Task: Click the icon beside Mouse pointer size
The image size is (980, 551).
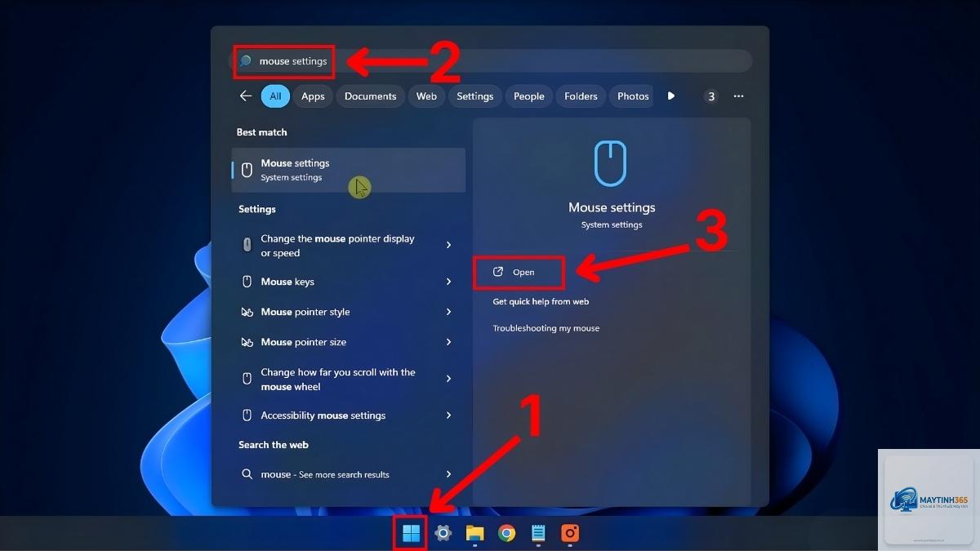Action: point(247,342)
